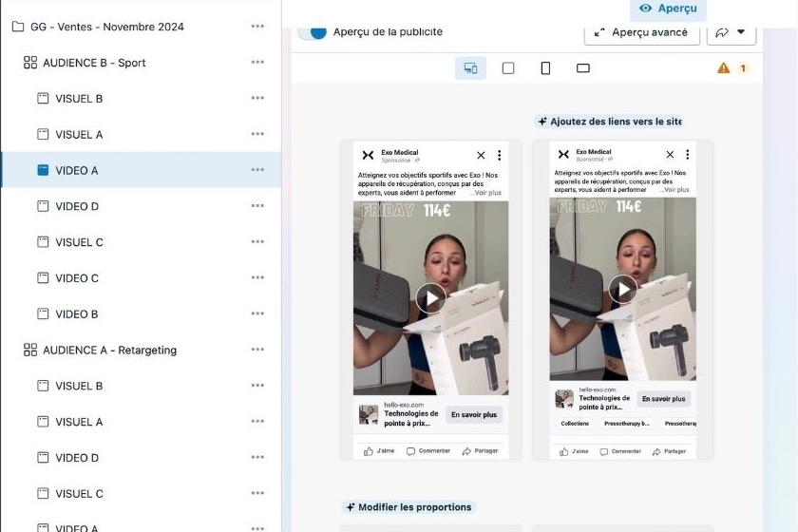798x532 pixels.
Task: Open options for AUDIENCE B - Sport
Action: tap(257, 62)
